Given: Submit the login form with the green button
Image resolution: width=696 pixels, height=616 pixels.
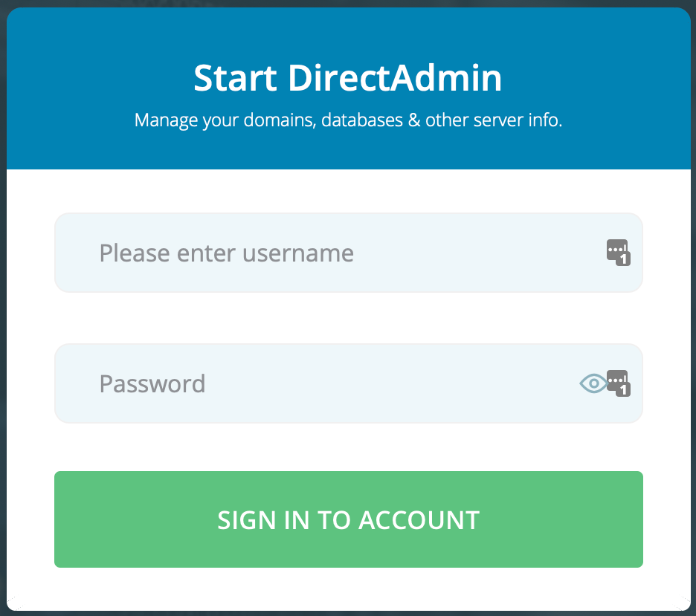Looking at the screenshot, I should [348, 519].
